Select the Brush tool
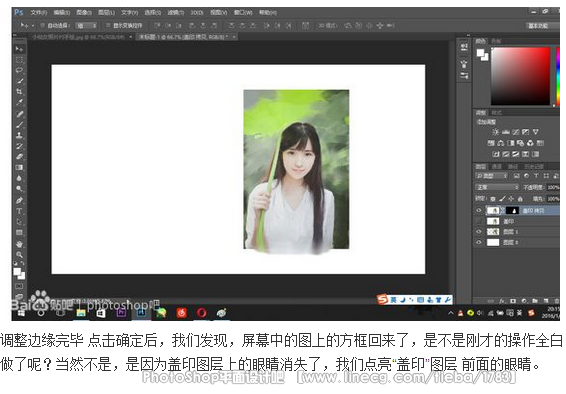566x394 pixels. pyautogui.click(x=19, y=125)
